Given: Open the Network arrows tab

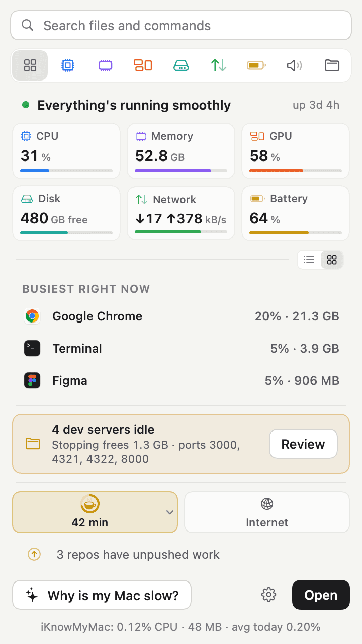Looking at the screenshot, I should point(219,65).
